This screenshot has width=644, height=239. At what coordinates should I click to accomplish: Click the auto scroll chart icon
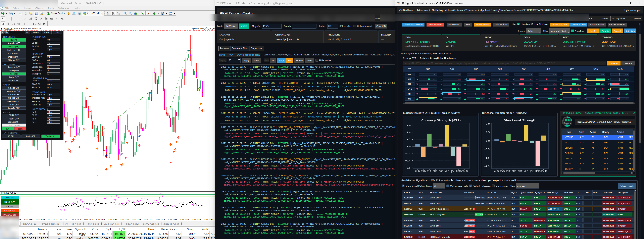[142, 14]
